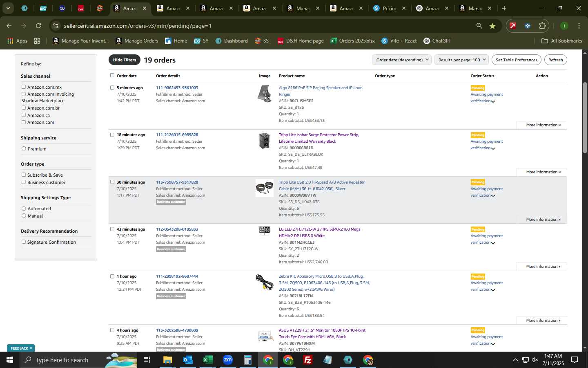Open Zoom from the taskbar
The image size is (588, 368).
click(x=227, y=360)
